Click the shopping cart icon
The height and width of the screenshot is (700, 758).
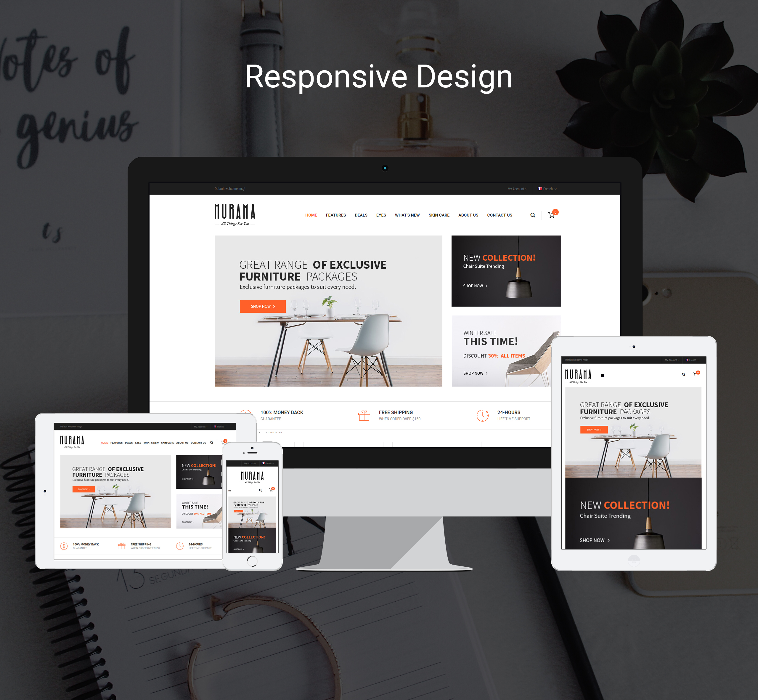[553, 215]
